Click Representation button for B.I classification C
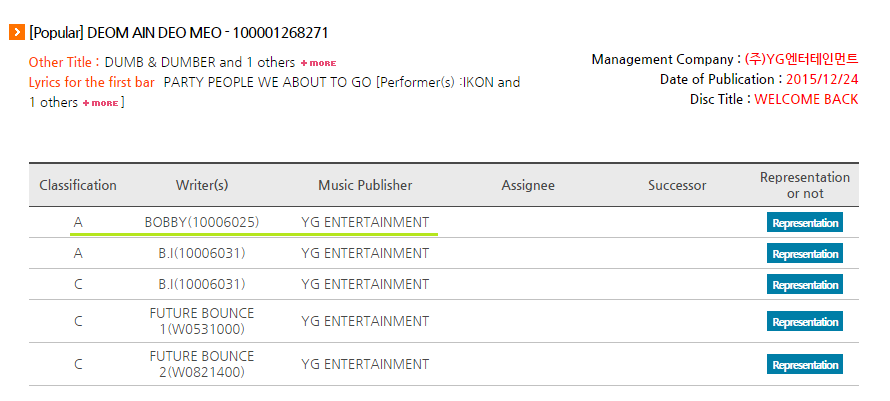 click(804, 285)
